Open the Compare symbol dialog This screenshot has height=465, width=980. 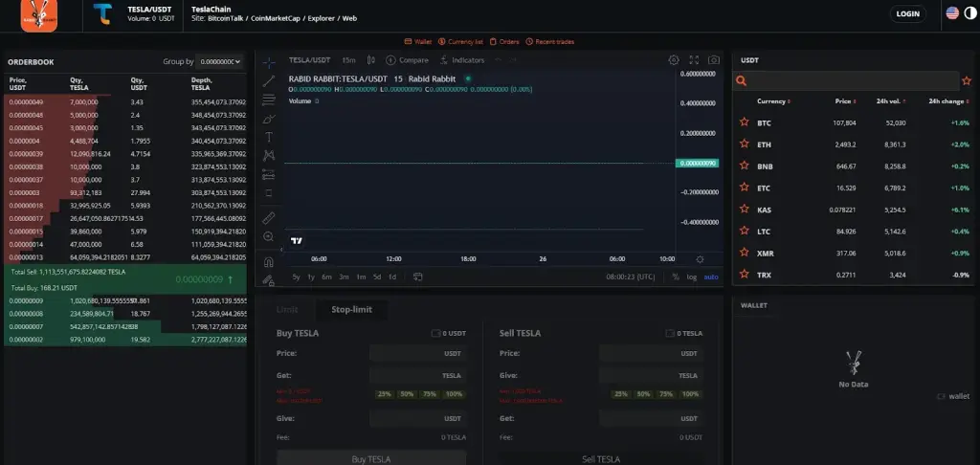point(407,60)
